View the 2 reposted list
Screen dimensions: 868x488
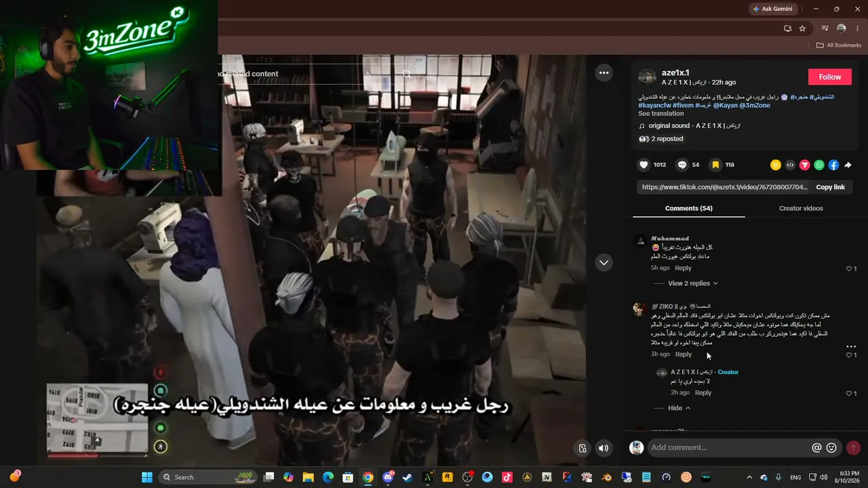(x=660, y=139)
